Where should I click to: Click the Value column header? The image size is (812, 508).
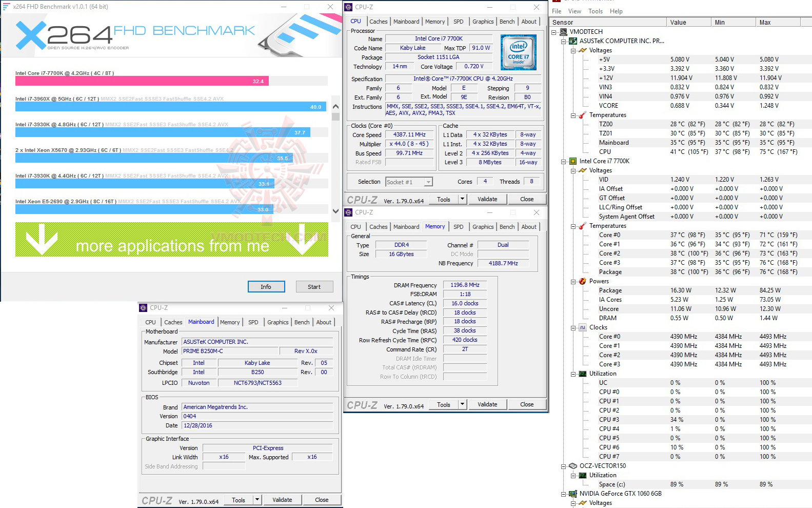click(689, 23)
